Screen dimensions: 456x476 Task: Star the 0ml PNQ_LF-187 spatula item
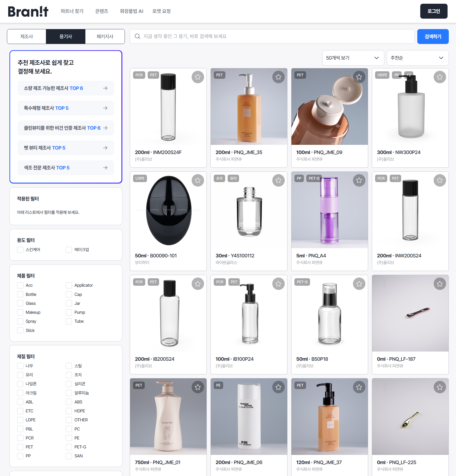click(440, 284)
